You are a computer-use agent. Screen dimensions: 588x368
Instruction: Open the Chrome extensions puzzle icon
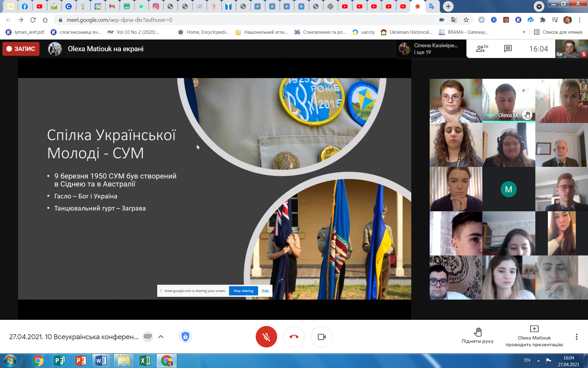[x=543, y=20]
